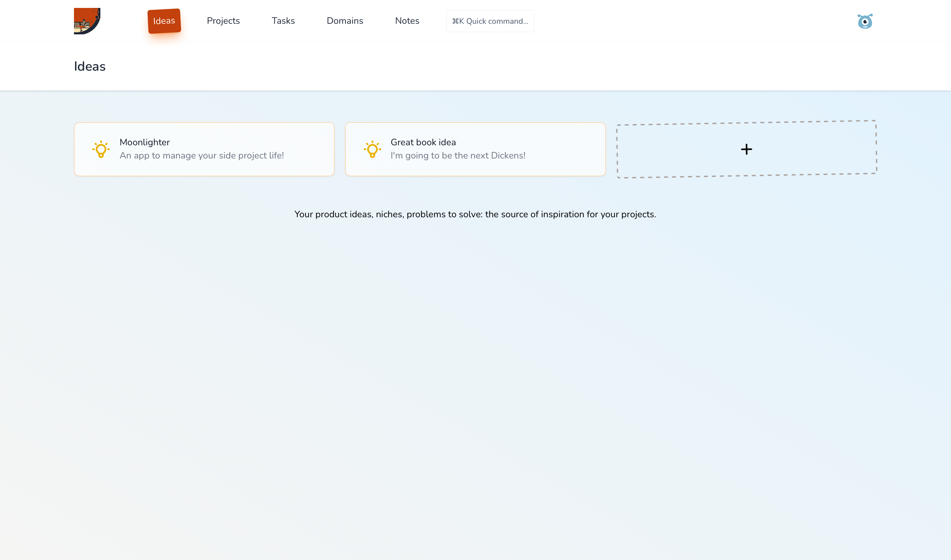Click the Great book idea lightbulb icon
Screen dimensions: 951x560
[x=372, y=149]
